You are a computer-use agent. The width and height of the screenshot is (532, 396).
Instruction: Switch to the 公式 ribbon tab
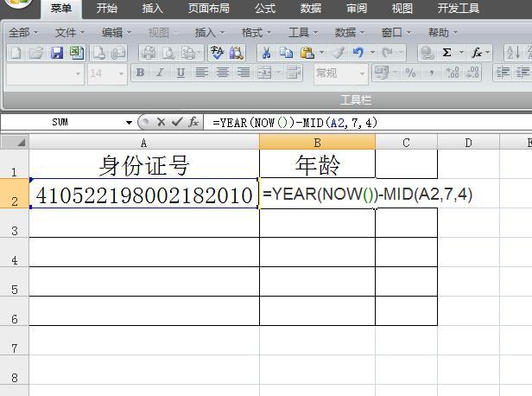point(265,8)
